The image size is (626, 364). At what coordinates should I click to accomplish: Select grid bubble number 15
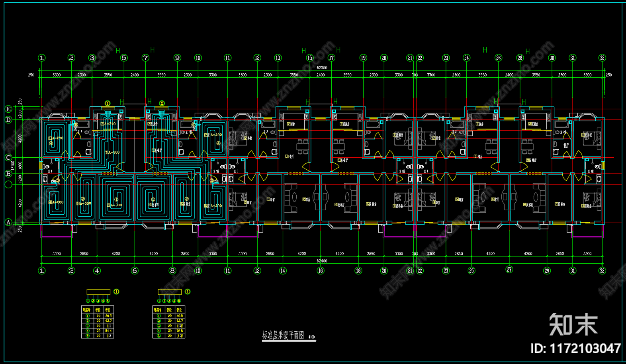(x=310, y=58)
